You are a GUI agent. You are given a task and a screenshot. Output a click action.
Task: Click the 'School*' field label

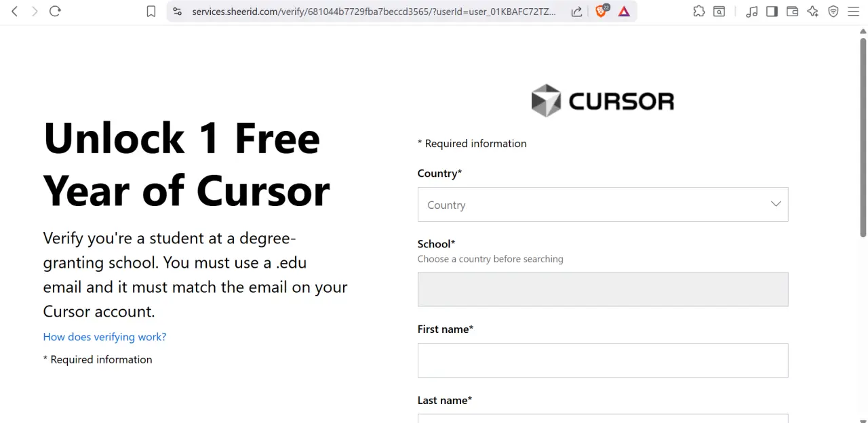(x=436, y=244)
